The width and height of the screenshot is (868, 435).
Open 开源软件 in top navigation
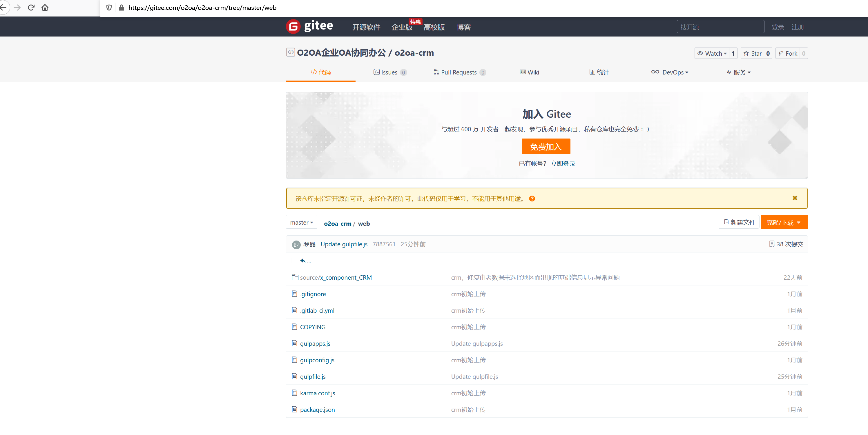[366, 27]
